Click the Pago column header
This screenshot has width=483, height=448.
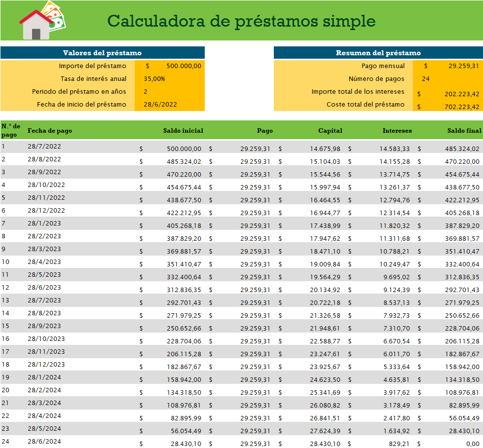265,131
